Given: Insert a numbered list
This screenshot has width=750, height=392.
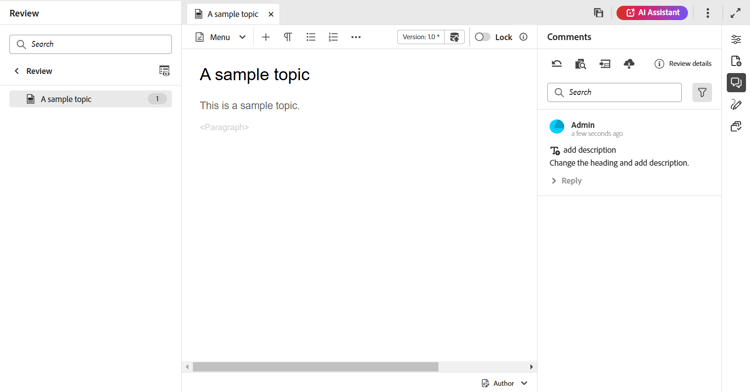Looking at the screenshot, I should point(333,37).
